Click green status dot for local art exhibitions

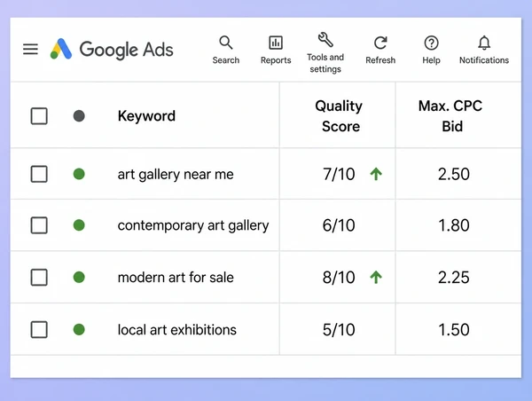click(79, 330)
